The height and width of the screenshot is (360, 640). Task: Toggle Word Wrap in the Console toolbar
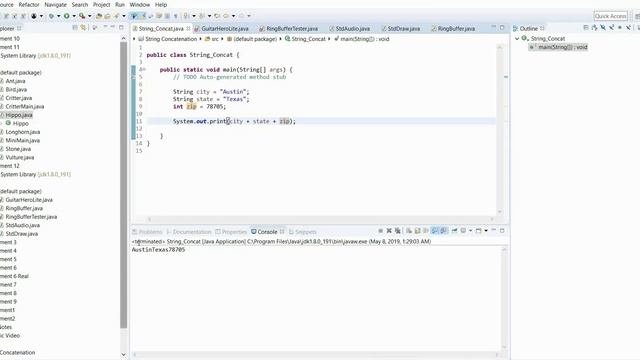click(426, 231)
